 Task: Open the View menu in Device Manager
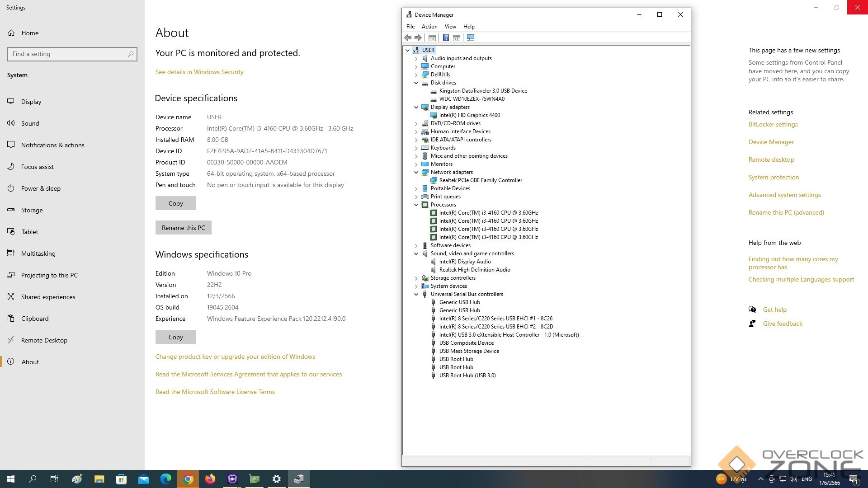coord(450,27)
